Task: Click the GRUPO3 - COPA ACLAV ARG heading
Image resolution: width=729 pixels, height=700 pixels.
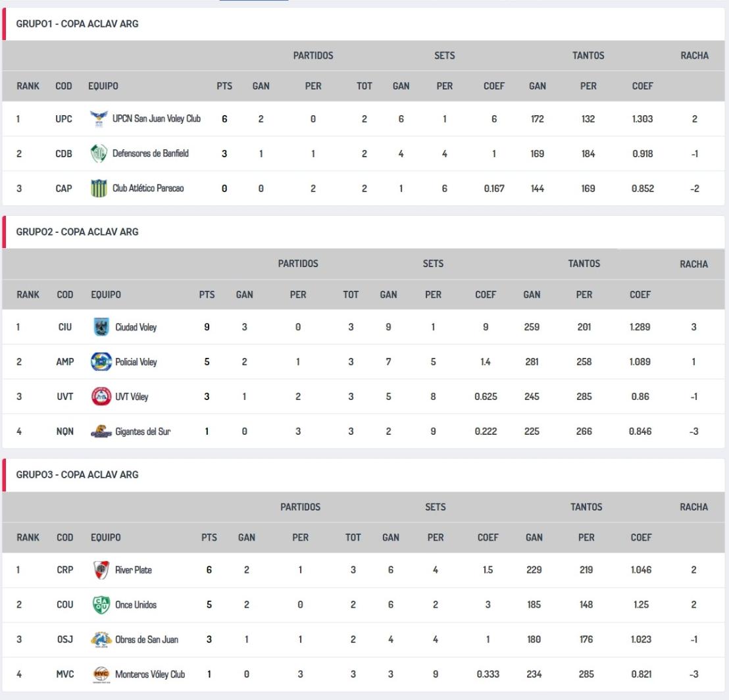Action: [77, 475]
